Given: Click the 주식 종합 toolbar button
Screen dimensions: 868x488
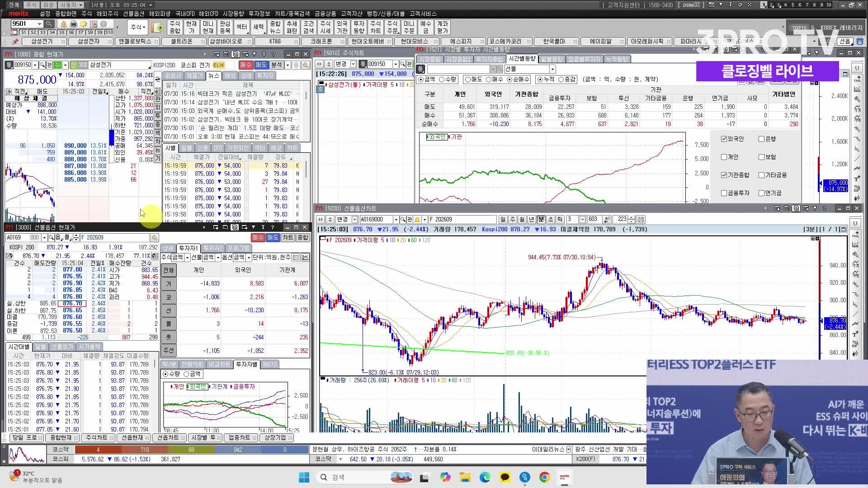Looking at the screenshot, I should pos(175,28).
